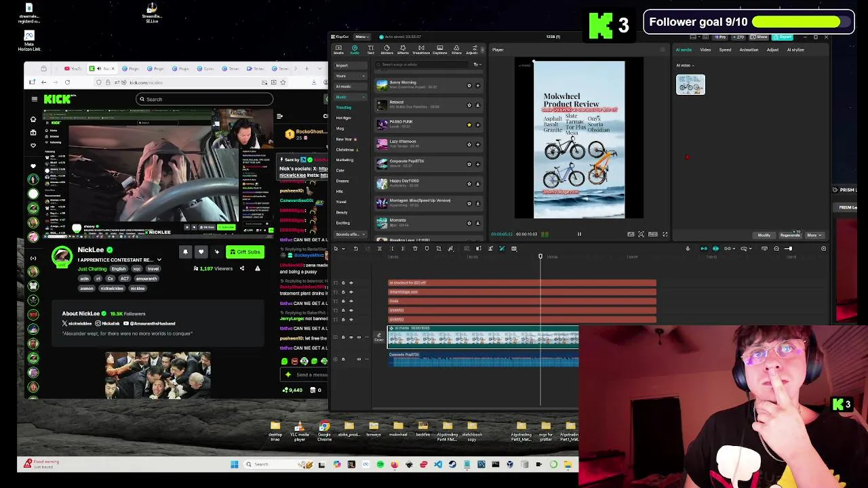This screenshot has width=868, height=488.
Task: Open the CapCut Menu dropdown
Action: click(361, 37)
